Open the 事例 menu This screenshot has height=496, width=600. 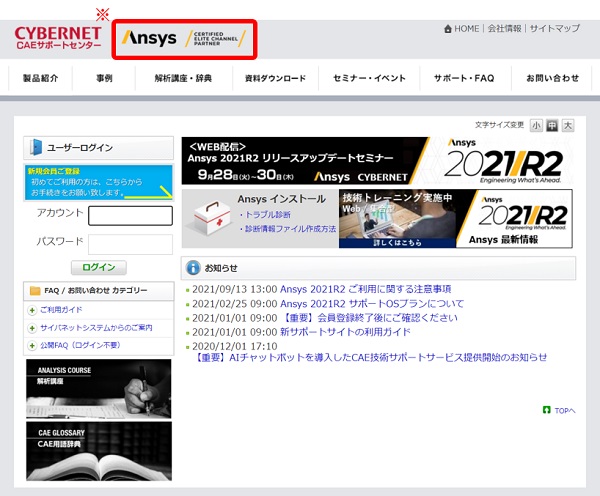point(104,78)
